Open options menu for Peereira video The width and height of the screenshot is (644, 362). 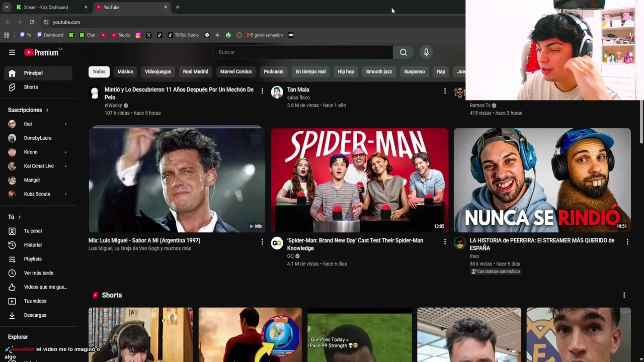pyautogui.click(x=627, y=242)
